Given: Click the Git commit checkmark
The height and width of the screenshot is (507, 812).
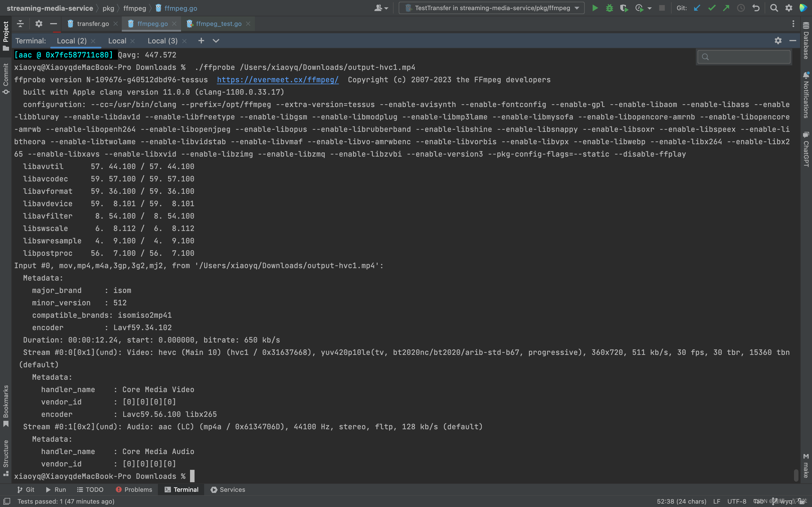Looking at the screenshot, I should (712, 8).
